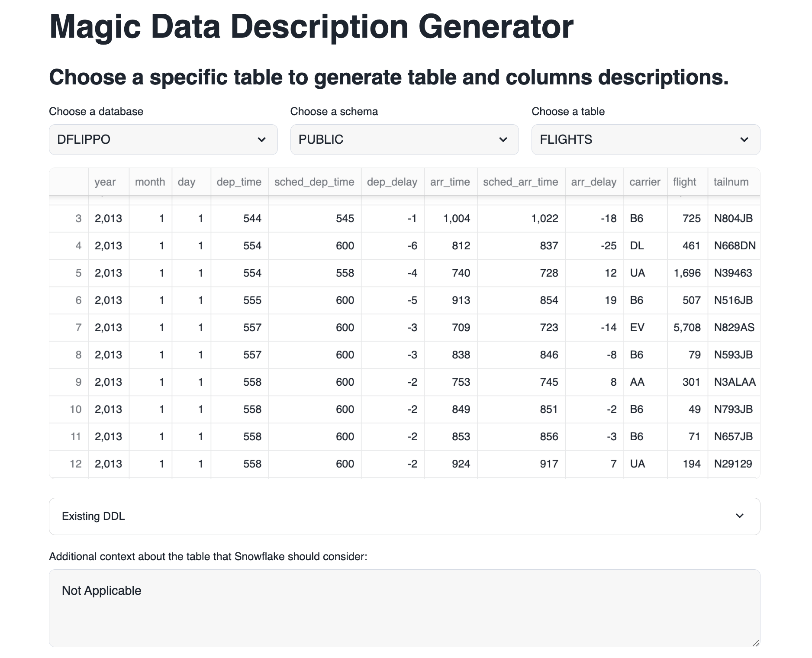Click tailnum cell N668DN

[735, 245]
